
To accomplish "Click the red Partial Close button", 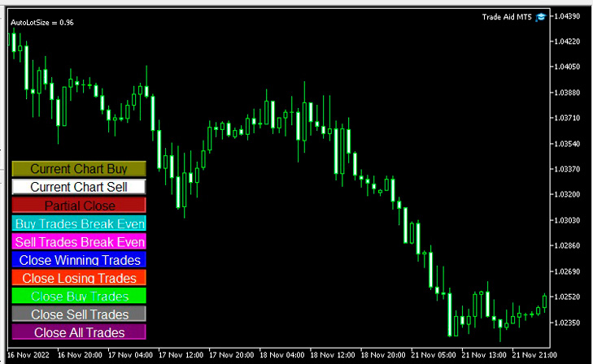I will (x=79, y=206).
